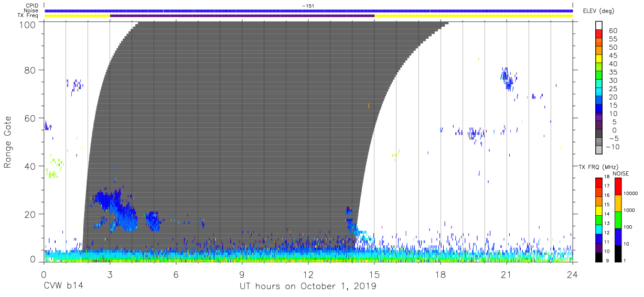Click the '55' label on the ELEV scale
Screen dimensions: 644x297
coord(613,39)
